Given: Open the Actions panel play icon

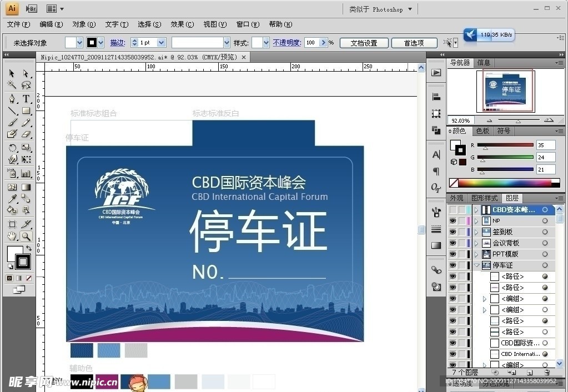Looking at the screenshot, I should point(436,72).
